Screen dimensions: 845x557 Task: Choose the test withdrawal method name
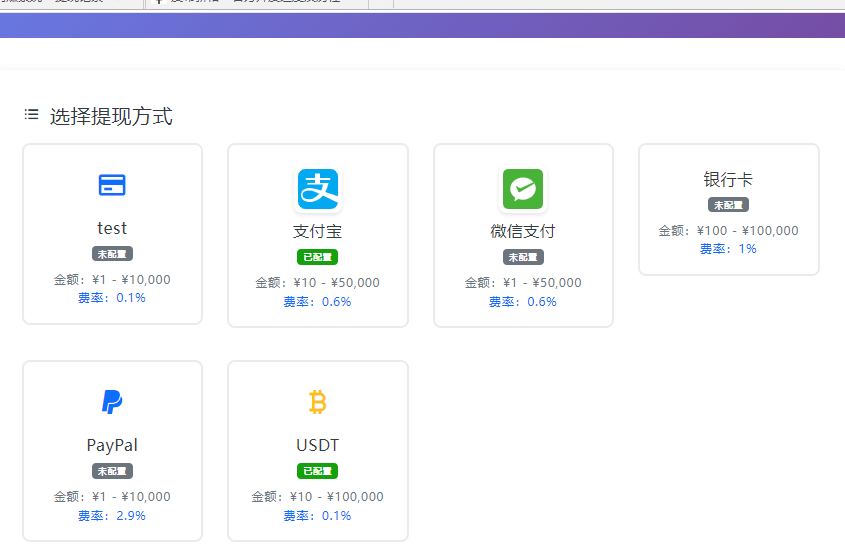pyautogui.click(x=112, y=228)
